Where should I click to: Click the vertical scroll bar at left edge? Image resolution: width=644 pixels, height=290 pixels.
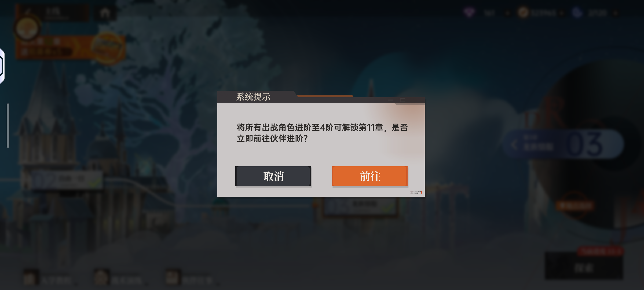click(8, 125)
